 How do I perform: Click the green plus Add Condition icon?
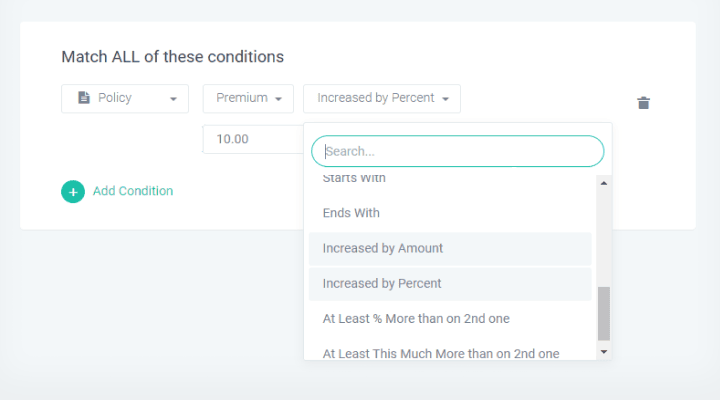click(x=73, y=191)
